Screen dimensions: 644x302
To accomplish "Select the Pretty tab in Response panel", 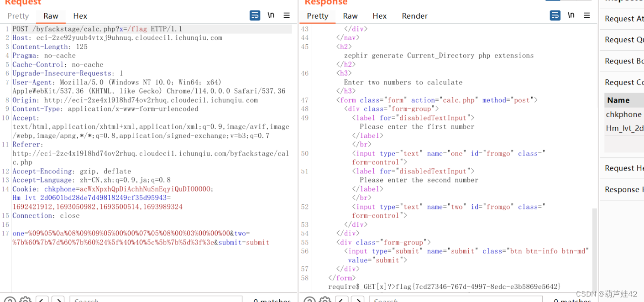I will click(318, 16).
